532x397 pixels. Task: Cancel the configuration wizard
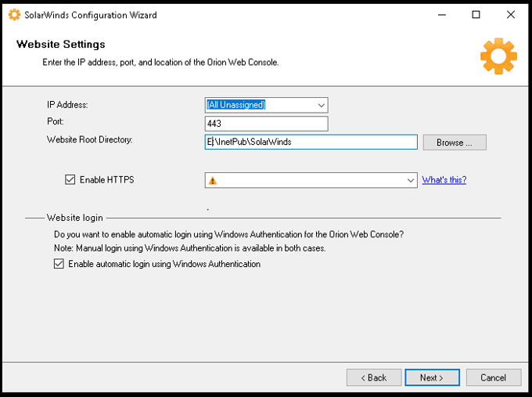pyautogui.click(x=494, y=377)
